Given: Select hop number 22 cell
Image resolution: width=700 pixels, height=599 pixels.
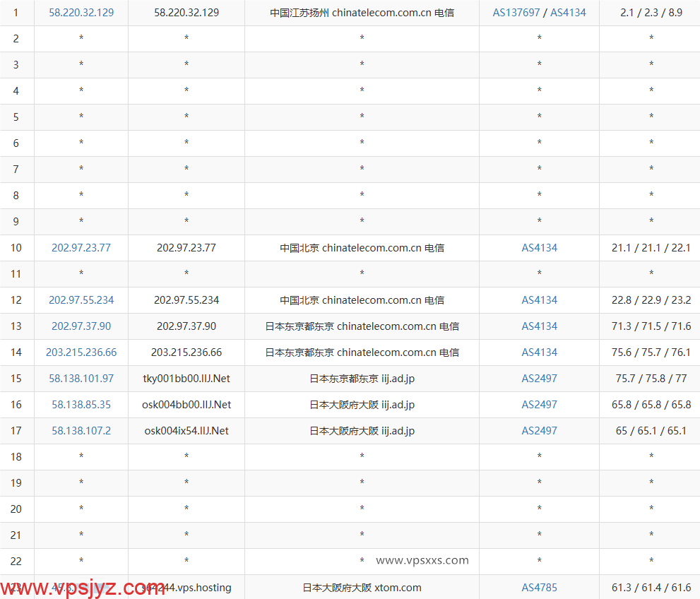Looking at the screenshot, I should coord(16,561).
